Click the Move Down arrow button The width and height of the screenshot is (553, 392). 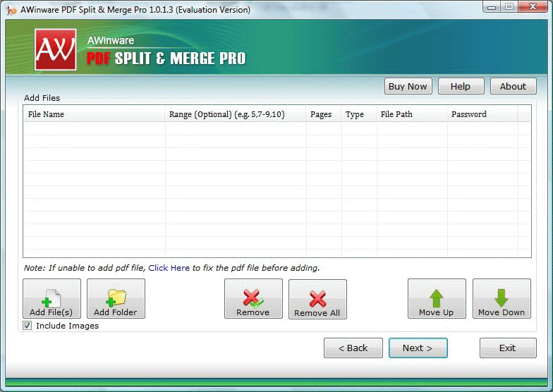tap(502, 299)
